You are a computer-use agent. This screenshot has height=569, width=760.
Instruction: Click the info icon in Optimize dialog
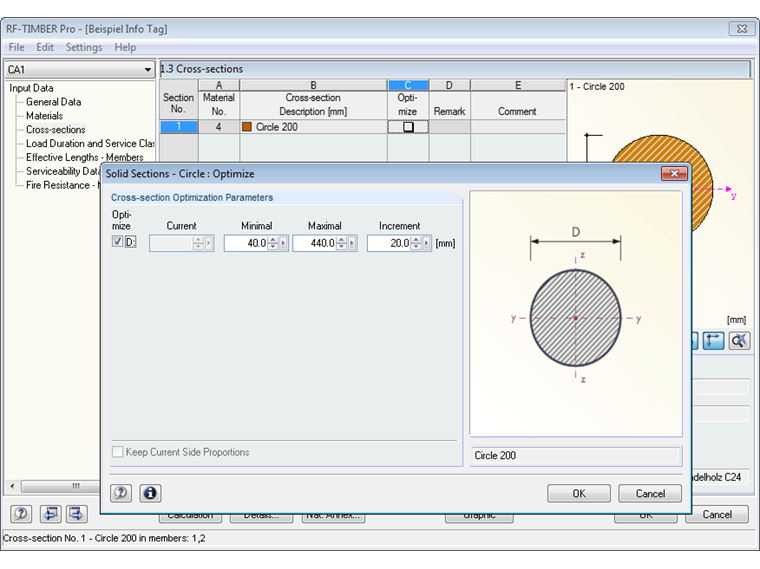pos(150,493)
